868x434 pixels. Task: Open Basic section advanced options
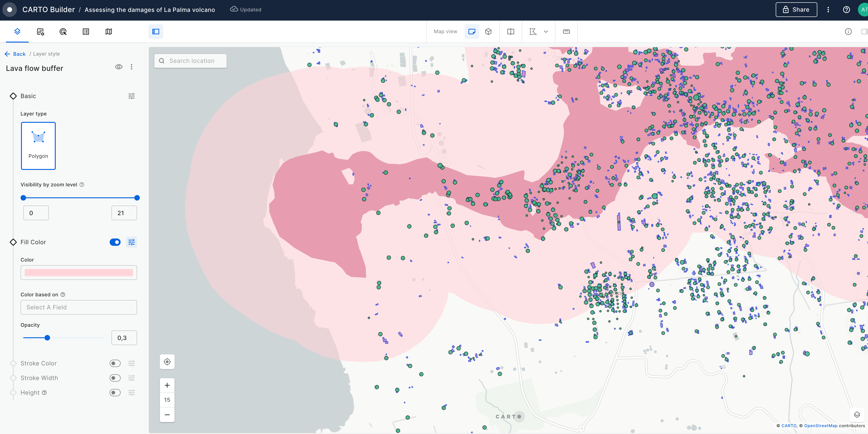(131, 96)
